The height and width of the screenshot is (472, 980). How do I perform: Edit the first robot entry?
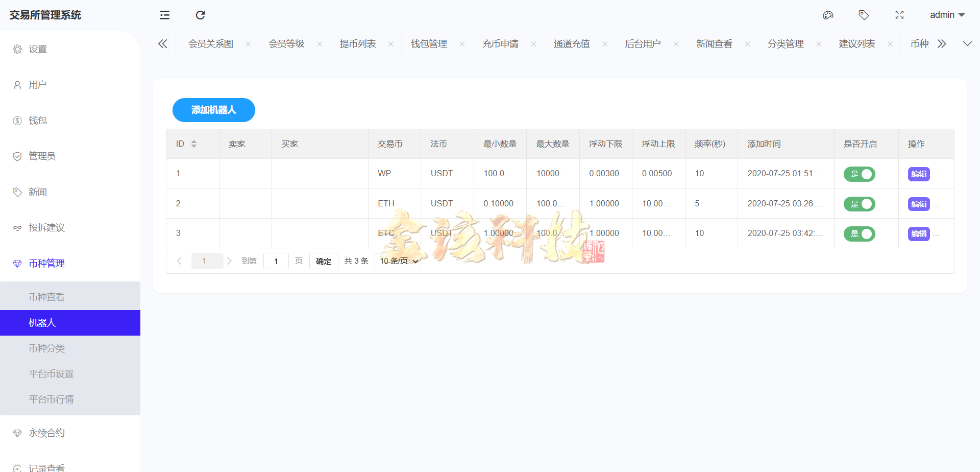click(918, 174)
